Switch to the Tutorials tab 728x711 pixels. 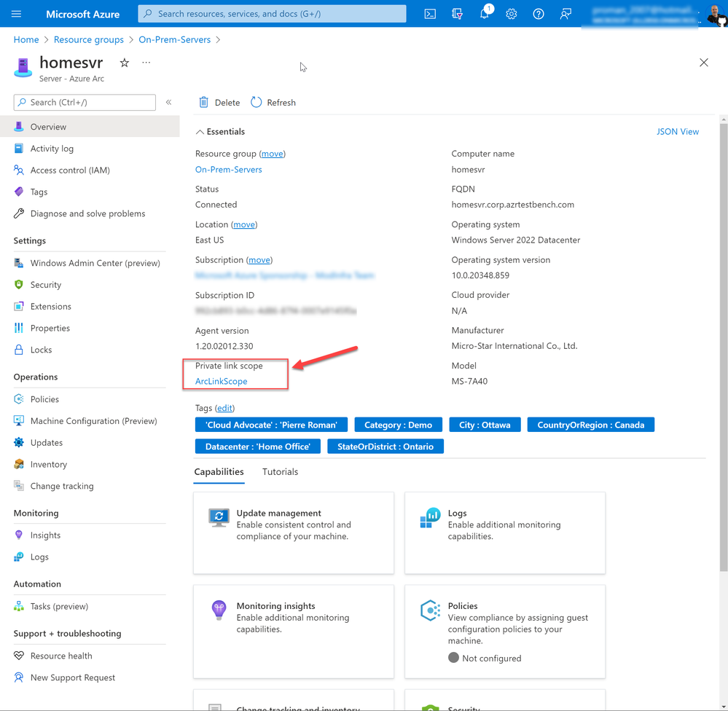(280, 472)
